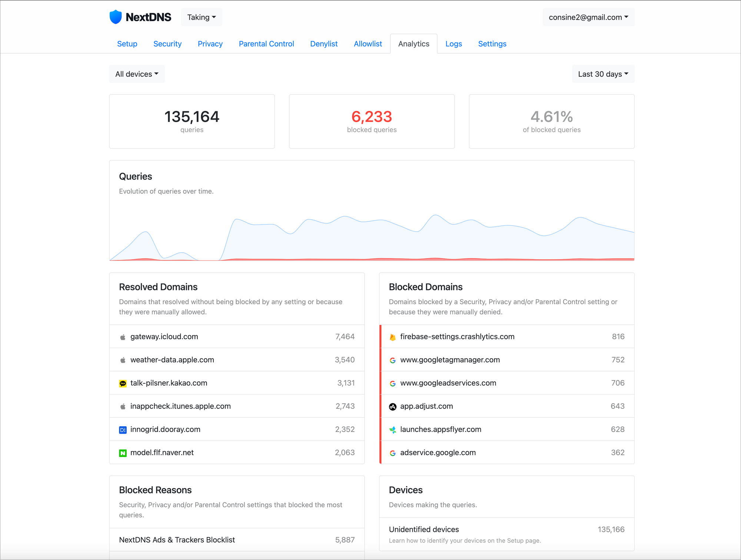Click app.adjust.com domain name
Screen dimensions: 741x560
pos(426,406)
